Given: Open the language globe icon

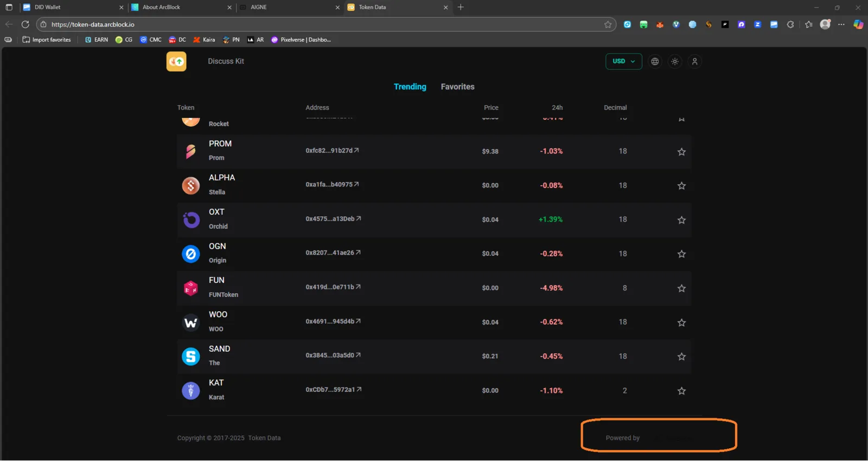Looking at the screenshot, I should click(x=655, y=61).
